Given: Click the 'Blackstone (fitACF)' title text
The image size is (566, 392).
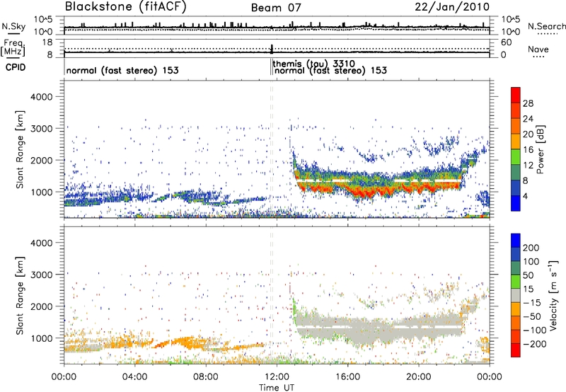Looking at the screenshot, I should click(126, 7).
